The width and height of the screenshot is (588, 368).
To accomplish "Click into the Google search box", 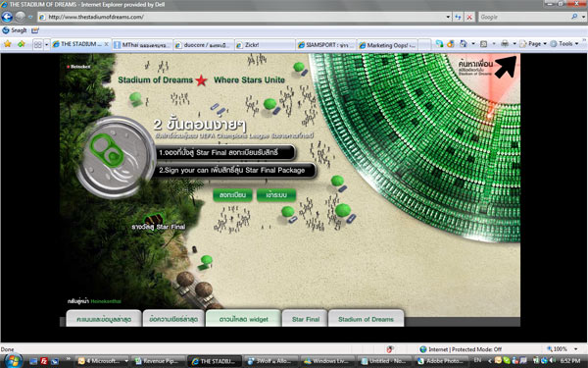I will pyautogui.click(x=524, y=17).
